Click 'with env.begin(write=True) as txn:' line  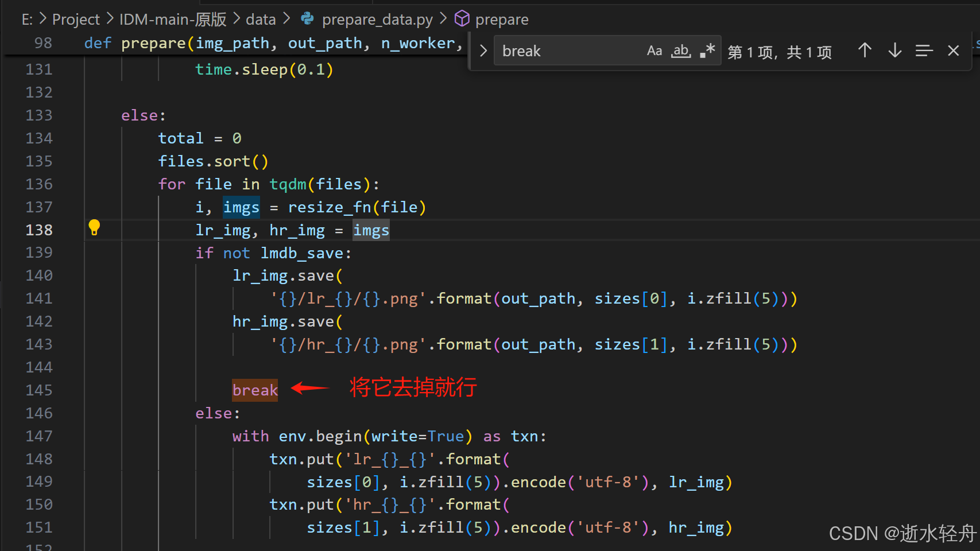point(389,436)
